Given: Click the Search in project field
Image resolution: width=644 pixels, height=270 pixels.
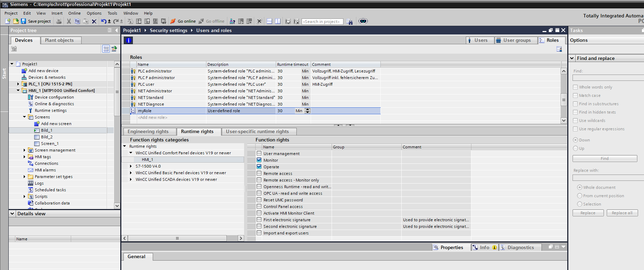Looking at the screenshot, I should 322,22.
